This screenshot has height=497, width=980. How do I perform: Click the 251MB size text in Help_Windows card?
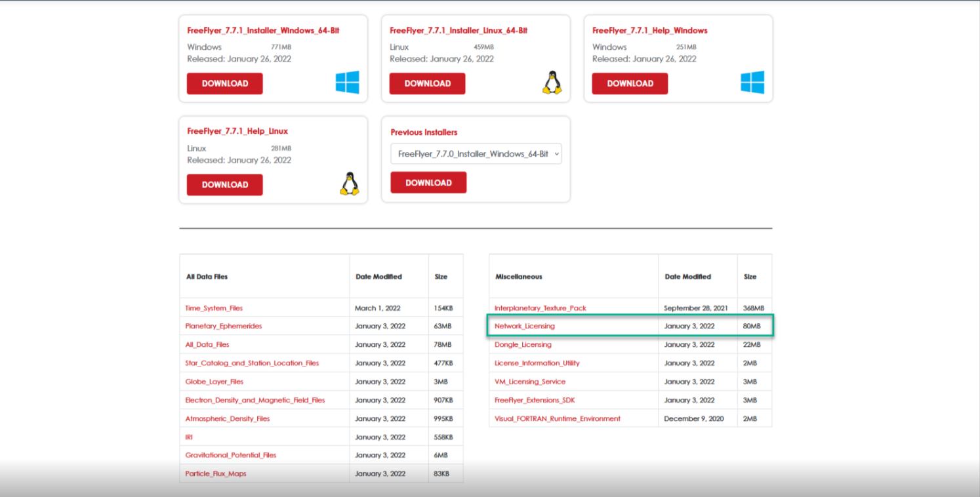tap(687, 47)
